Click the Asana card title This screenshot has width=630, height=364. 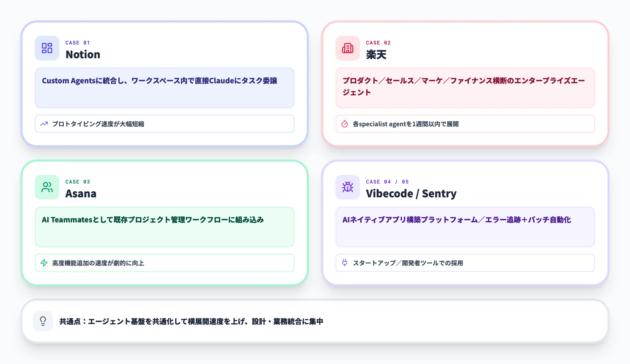tap(81, 194)
